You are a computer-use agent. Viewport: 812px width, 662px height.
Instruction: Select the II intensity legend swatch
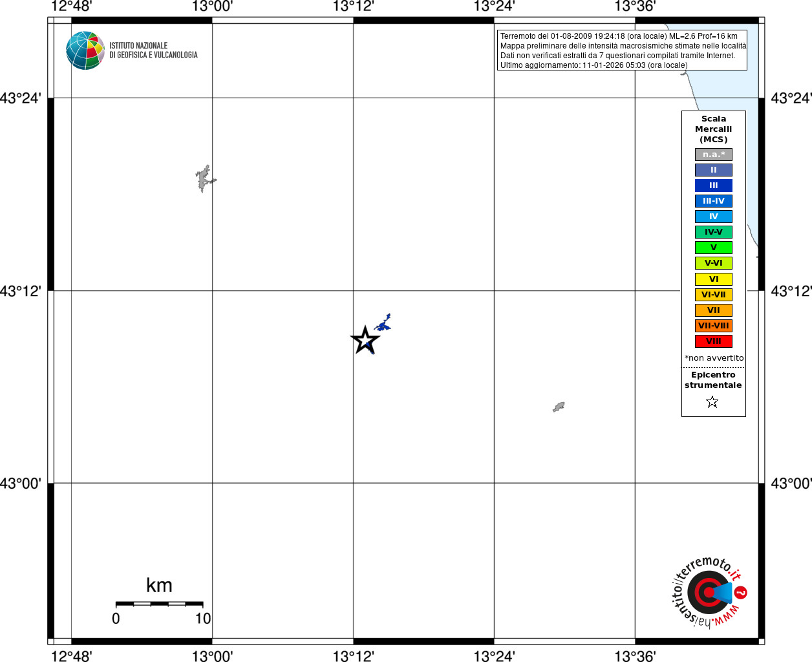[x=714, y=170]
